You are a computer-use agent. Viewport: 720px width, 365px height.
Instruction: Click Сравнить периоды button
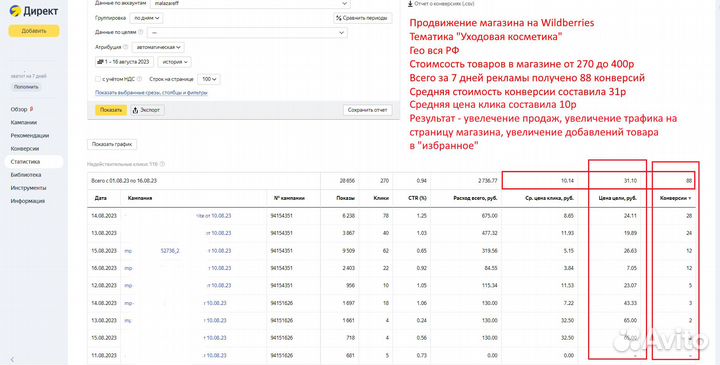pos(363,18)
